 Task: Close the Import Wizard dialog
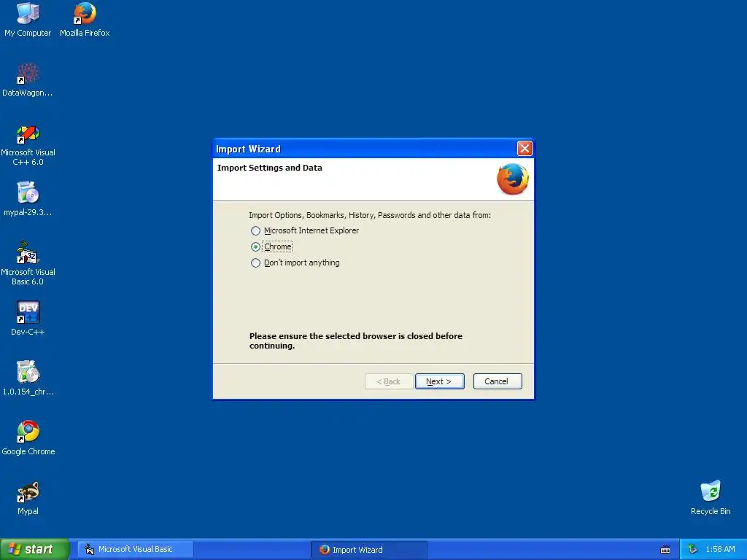pos(525,149)
